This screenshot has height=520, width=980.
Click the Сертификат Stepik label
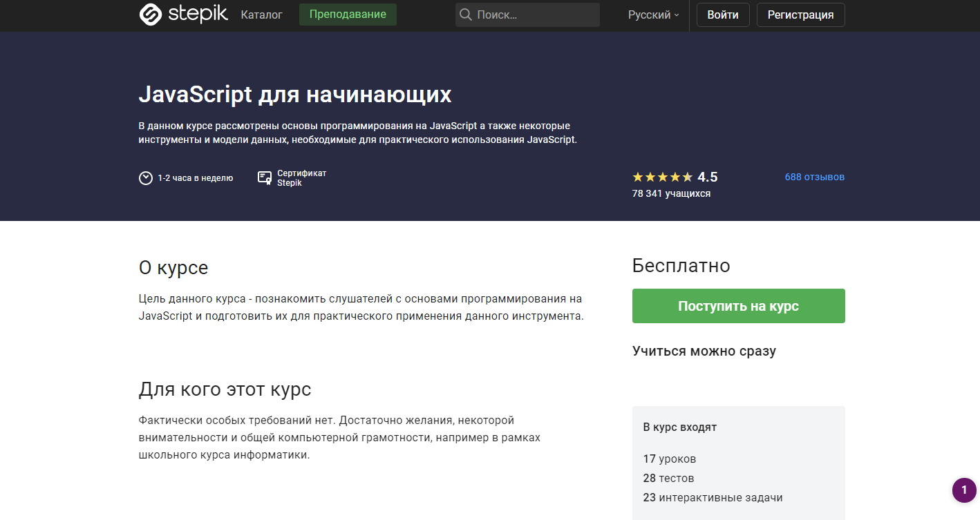301,178
